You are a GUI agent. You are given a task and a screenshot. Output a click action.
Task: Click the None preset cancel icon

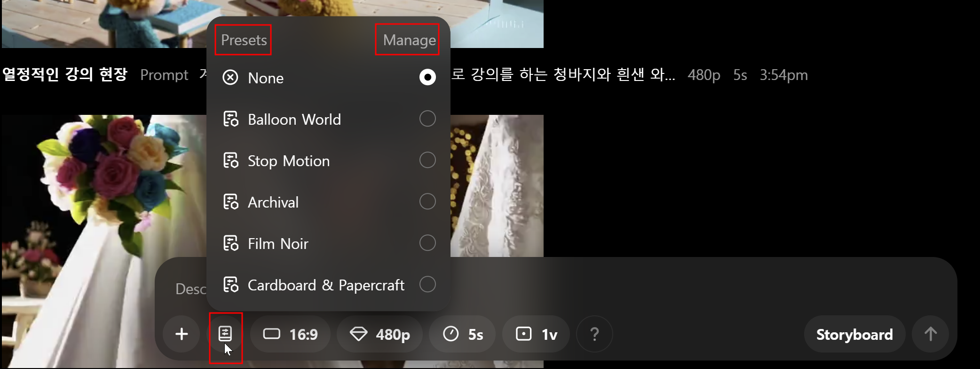(x=230, y=77)
